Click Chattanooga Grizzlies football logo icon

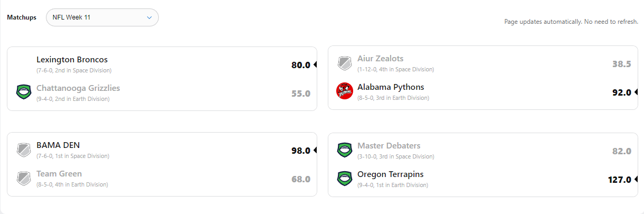tap(24, 92)
